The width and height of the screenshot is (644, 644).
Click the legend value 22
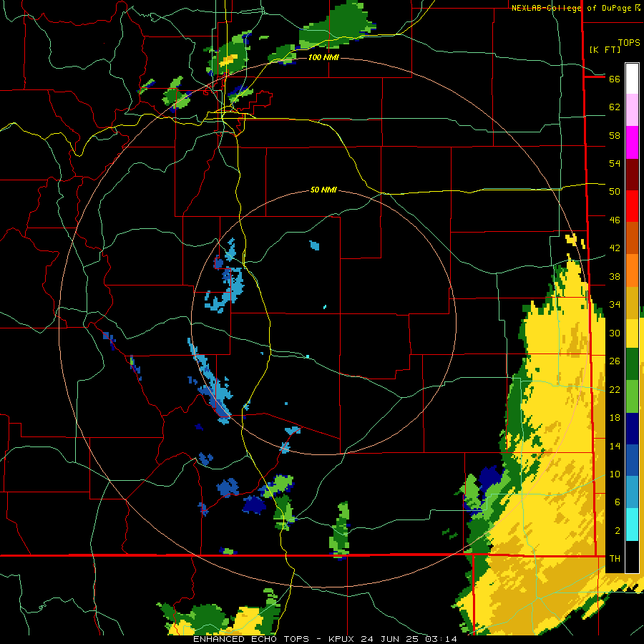tap(615, 389)
